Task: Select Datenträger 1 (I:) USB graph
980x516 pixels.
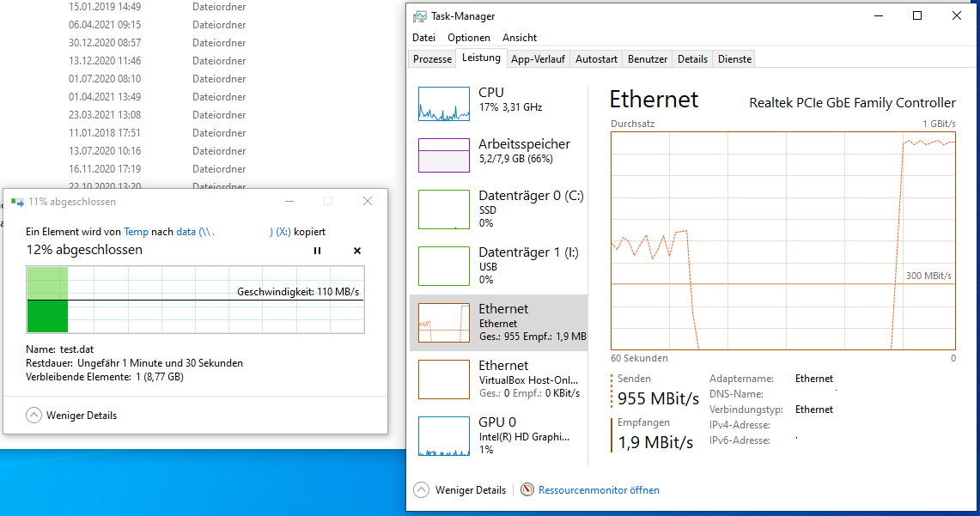Action: click(444, 266)
